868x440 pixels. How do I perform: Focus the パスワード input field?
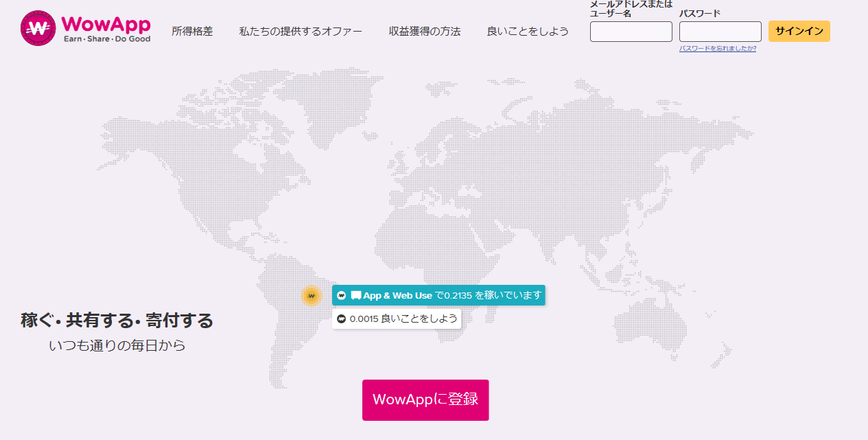point(720,32)
